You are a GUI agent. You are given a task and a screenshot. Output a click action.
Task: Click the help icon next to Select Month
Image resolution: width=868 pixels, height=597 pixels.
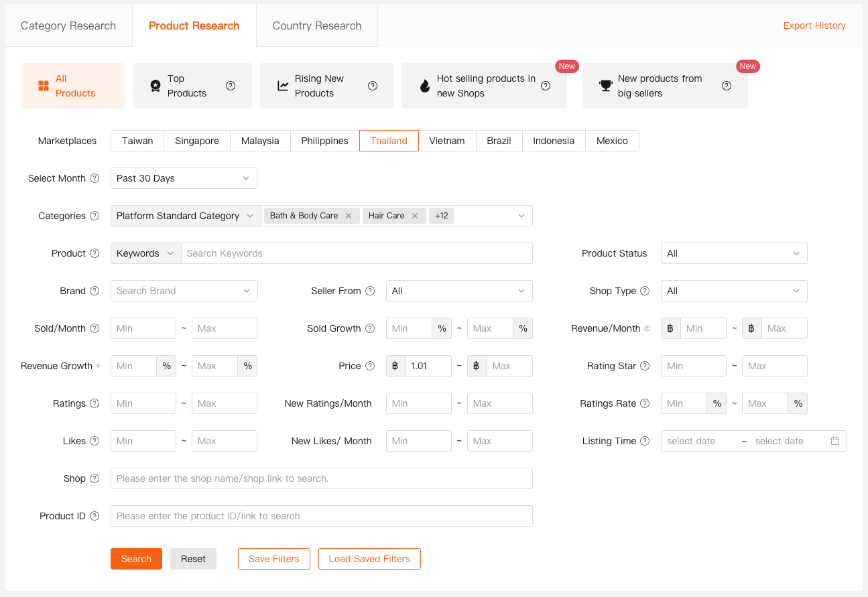95,178
